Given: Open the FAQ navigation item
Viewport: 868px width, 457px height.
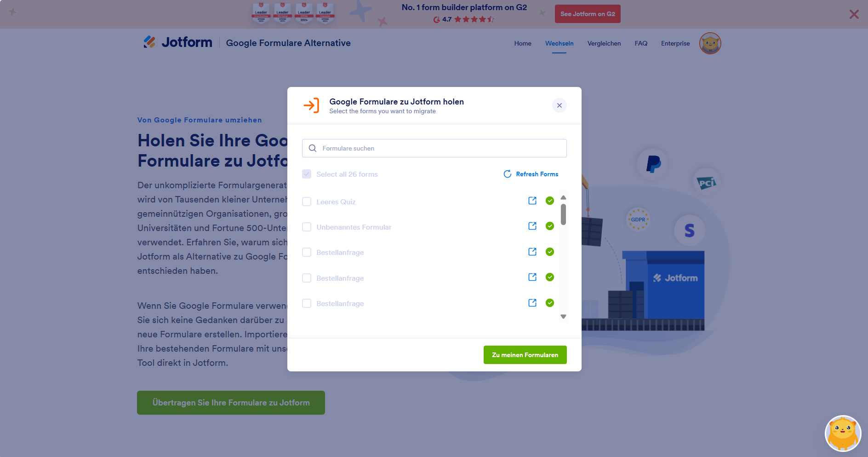Looking at the screenshot, I should (x=641, y=43).
